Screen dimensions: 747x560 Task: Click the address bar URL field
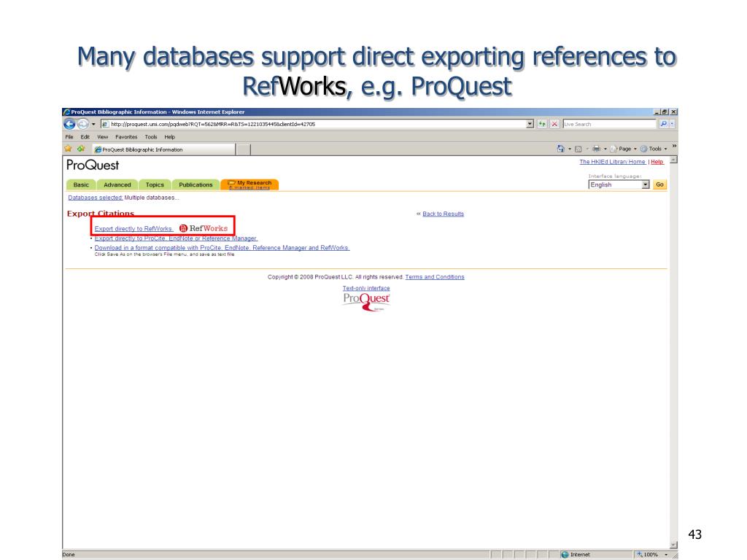pos(313,124)
